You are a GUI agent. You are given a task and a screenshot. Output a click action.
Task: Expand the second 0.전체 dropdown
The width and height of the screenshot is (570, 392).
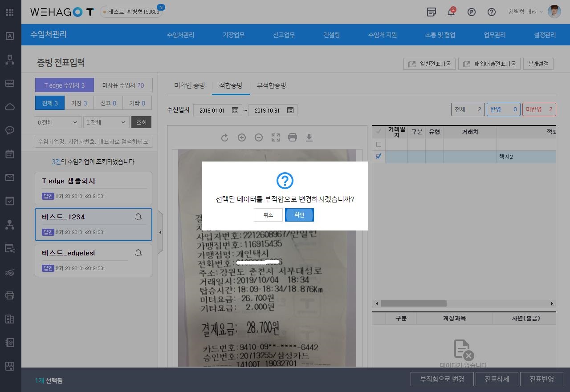(106, 122)
